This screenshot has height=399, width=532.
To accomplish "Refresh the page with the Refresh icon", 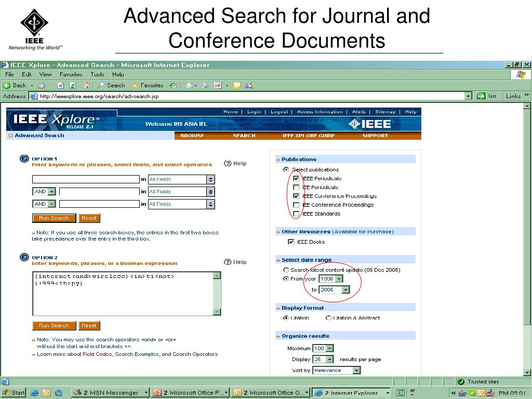I will coord(73,86).
